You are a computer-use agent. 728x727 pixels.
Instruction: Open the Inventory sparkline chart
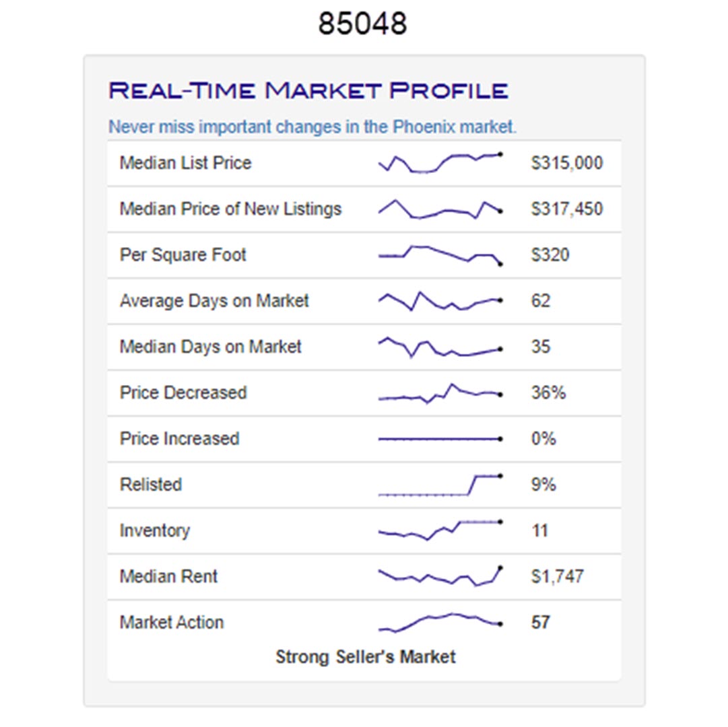[440, 530]
